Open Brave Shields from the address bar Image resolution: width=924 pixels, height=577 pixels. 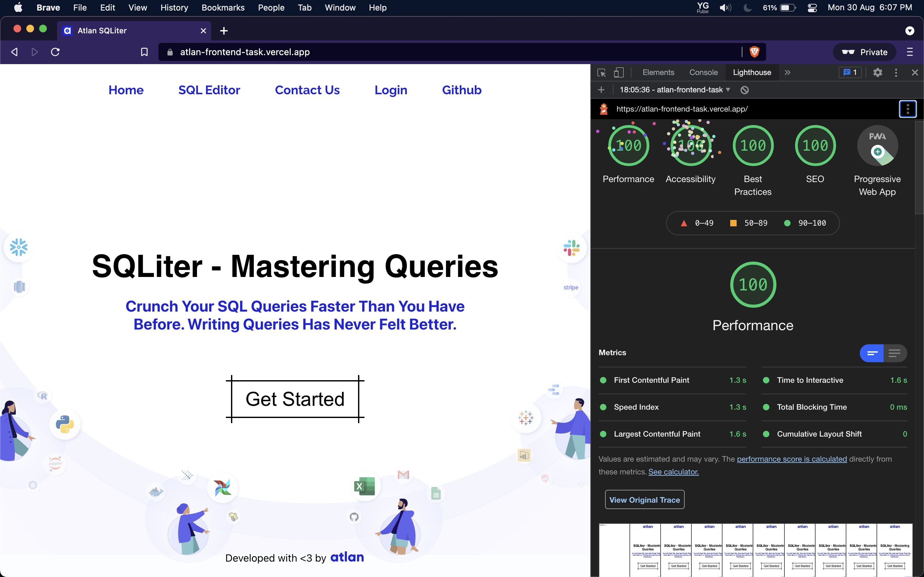(755, 52)
